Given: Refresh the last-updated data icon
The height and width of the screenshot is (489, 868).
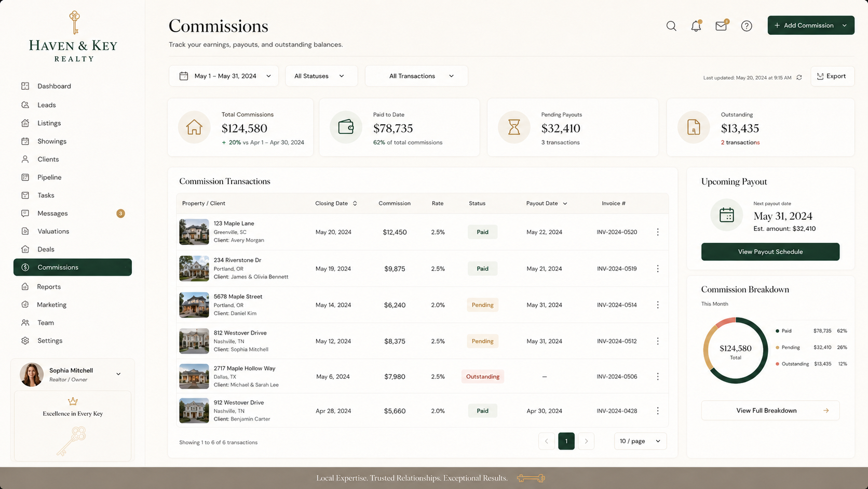Looking at the screenshot, I should coord(799,77).
